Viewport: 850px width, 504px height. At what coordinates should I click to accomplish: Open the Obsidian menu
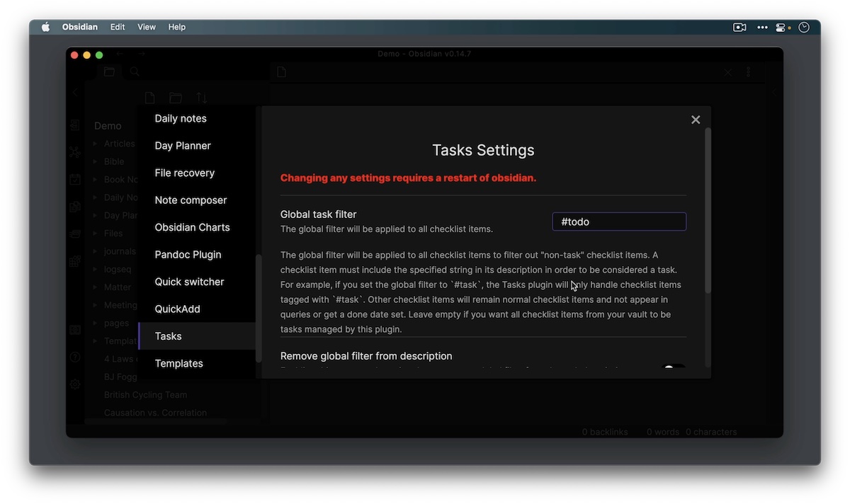(80, 27)
